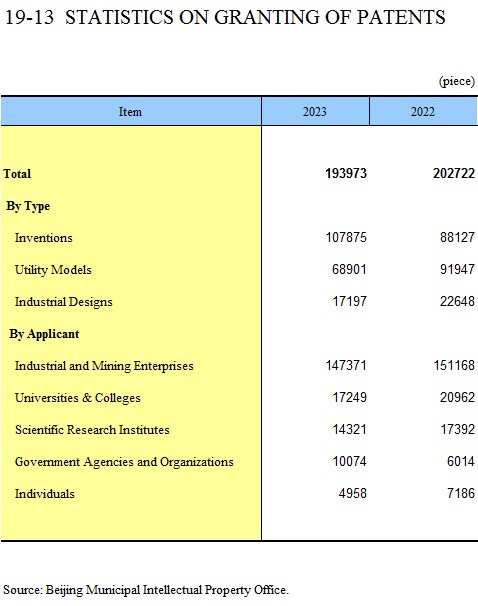478x606 pixels.
Task: Click the Item column header
Action: click(x=130, y=112)
